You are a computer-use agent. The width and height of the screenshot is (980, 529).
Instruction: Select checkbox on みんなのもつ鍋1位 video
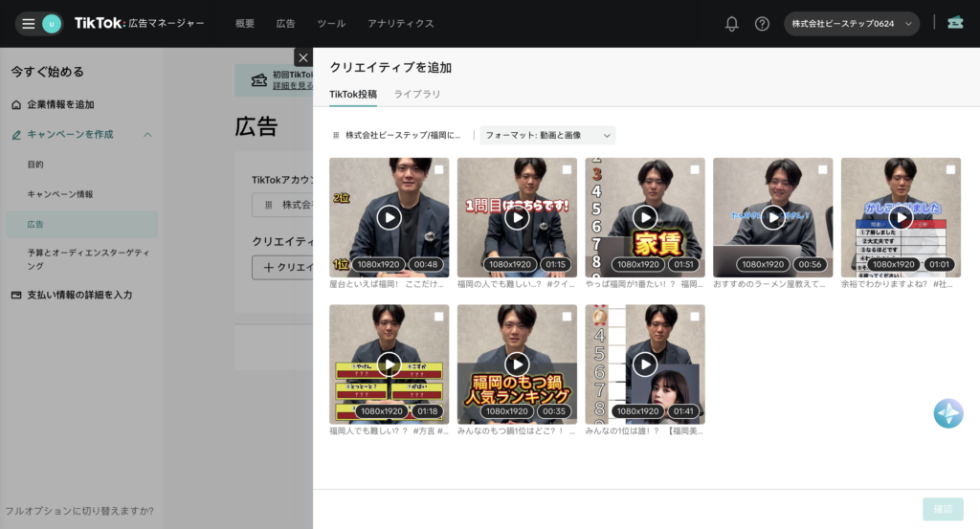pos(567,317)
